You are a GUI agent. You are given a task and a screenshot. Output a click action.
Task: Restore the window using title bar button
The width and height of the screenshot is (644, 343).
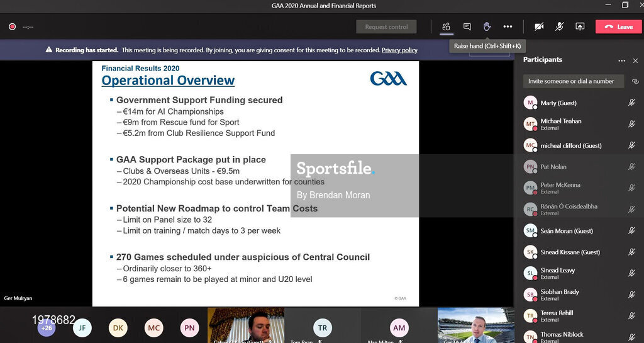(625, 5)
